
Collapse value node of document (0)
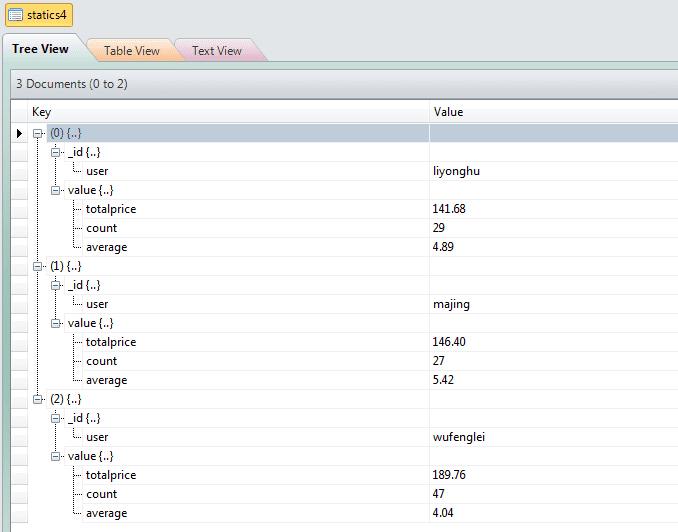pos(55,190)
